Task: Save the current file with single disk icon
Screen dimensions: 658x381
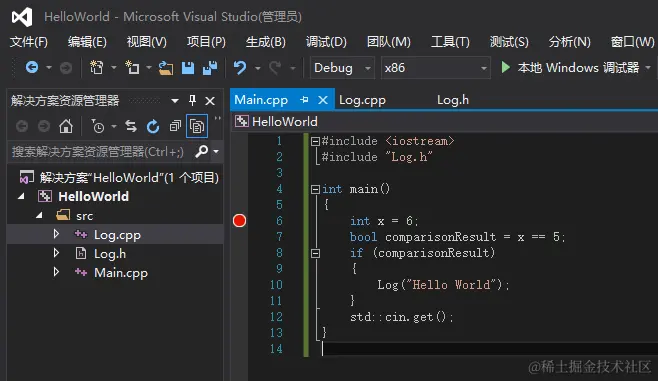Action: (x=188, y=68)
